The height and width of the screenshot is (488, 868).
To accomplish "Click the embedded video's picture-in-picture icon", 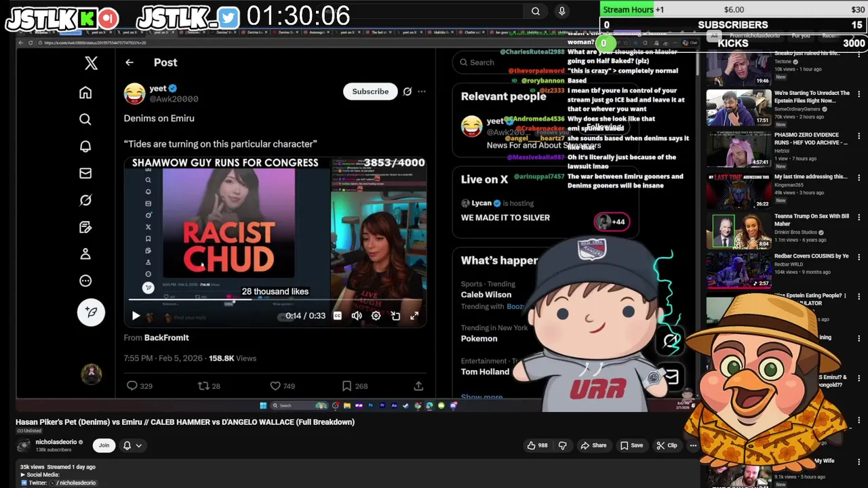I will (395, 316).
